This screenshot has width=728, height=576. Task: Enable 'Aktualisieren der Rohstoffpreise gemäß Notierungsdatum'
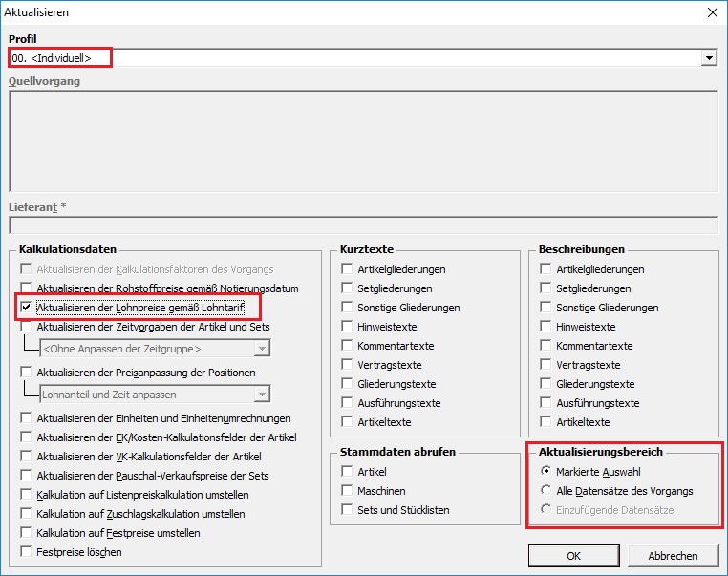click(x=27, y=288)
